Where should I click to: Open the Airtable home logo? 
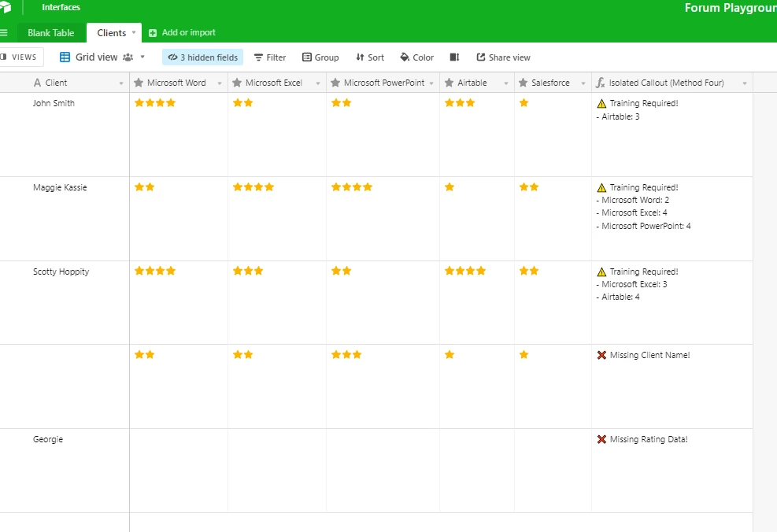5,7
